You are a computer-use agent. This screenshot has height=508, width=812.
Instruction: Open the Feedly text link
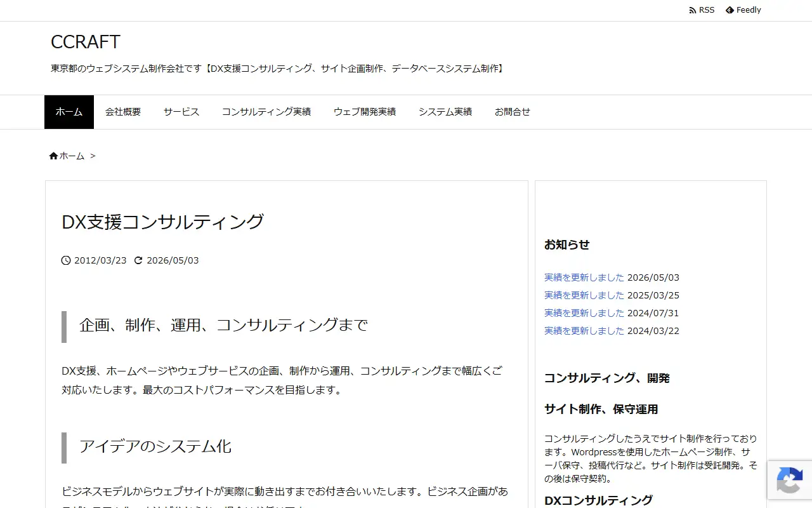pyautogui.click(x=749, y=10)
